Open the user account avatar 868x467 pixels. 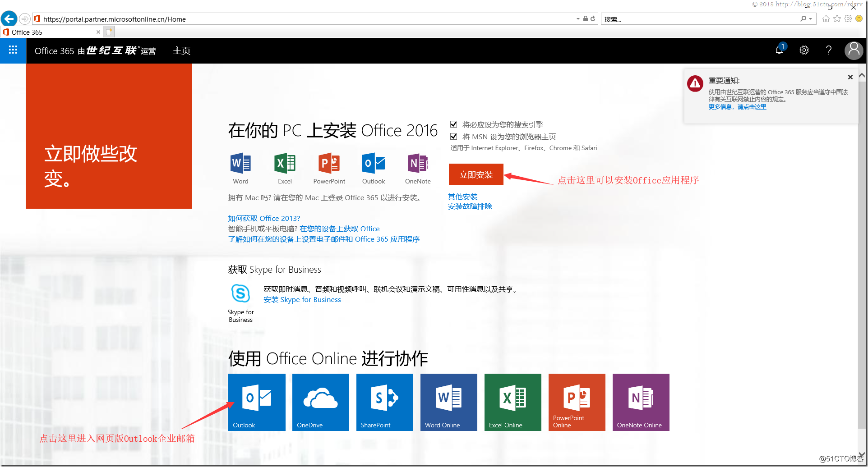coord(854,50)
